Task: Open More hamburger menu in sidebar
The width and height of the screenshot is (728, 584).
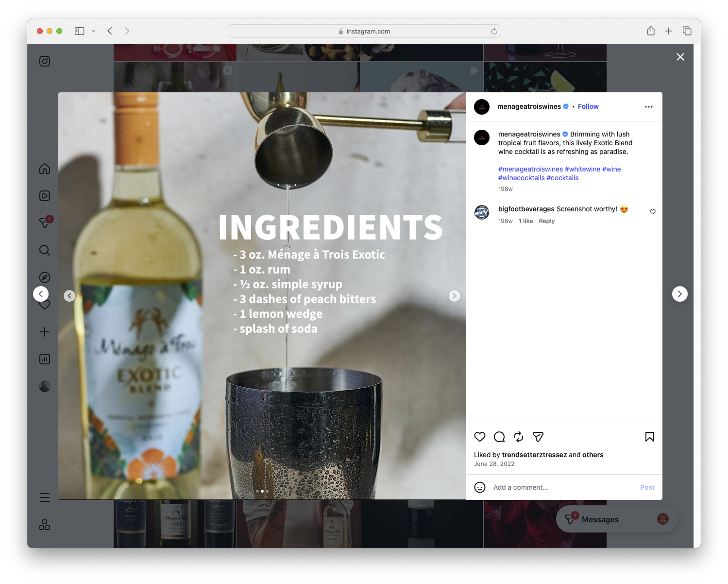Action: point(45,498)
